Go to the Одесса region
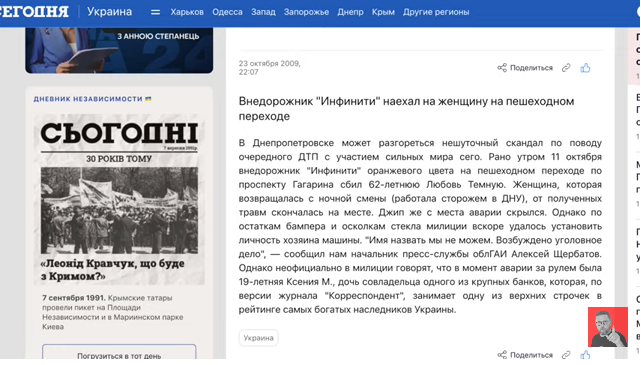The width and height of the screenshot is (641, 365). point(227,12)
